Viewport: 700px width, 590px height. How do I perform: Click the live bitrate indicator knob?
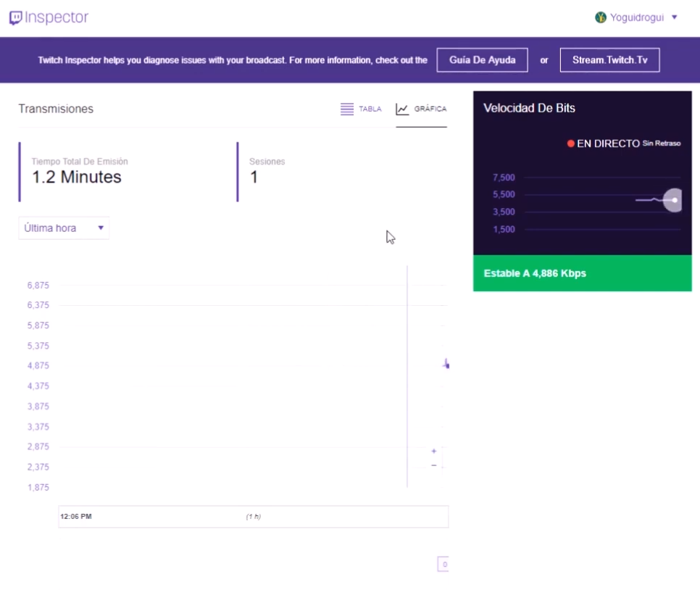674,200
